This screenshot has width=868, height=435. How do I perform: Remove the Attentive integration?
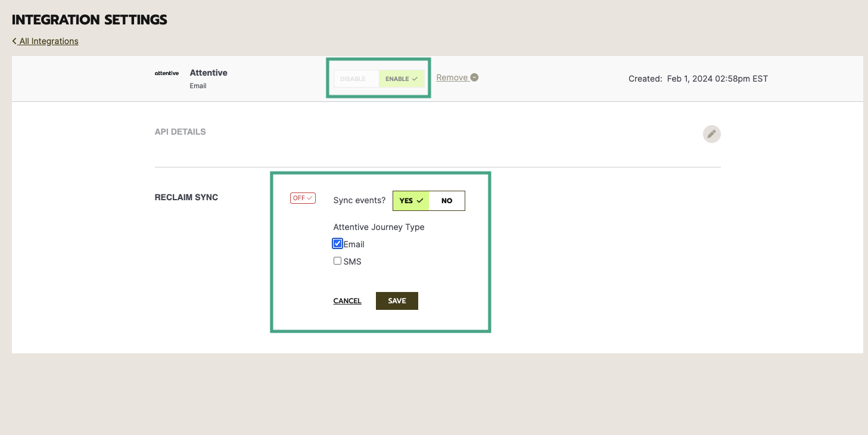pos(457,77)
